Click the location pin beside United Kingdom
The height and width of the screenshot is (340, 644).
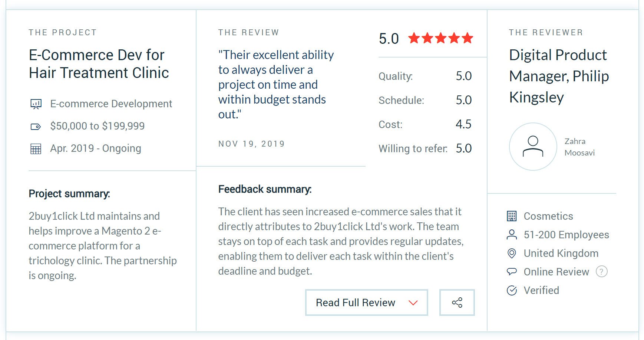tap(512, 253)
